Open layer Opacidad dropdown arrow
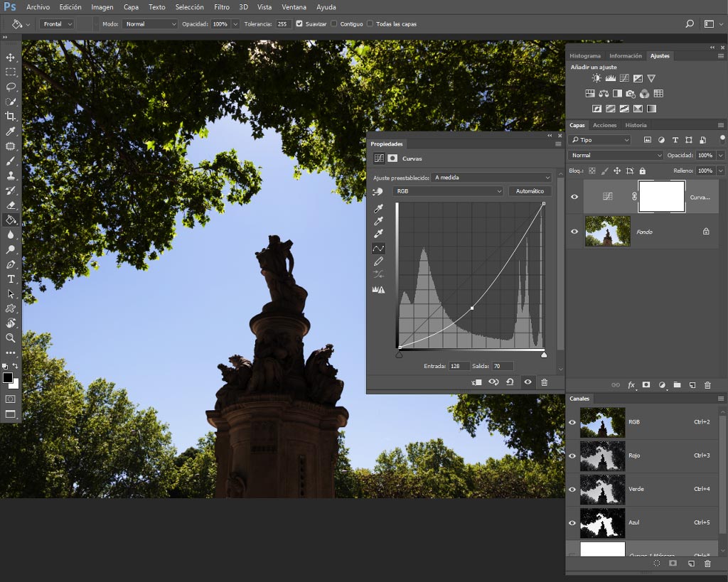The image size is (728, 582). (x=721, y=156)
